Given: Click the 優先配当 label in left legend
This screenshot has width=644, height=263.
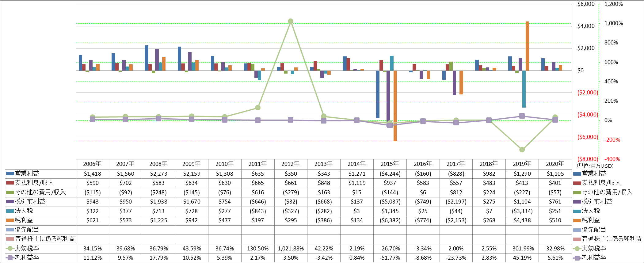Looking at the screenshot, I should 27,230.
